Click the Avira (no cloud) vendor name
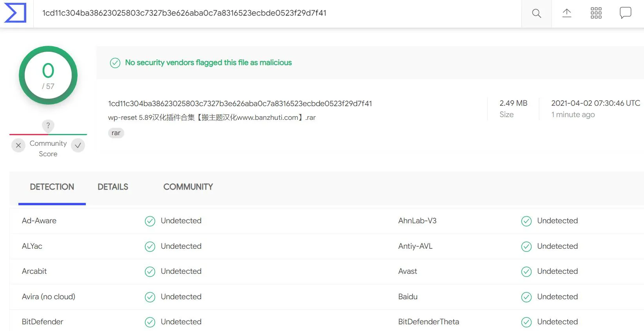 49,297
